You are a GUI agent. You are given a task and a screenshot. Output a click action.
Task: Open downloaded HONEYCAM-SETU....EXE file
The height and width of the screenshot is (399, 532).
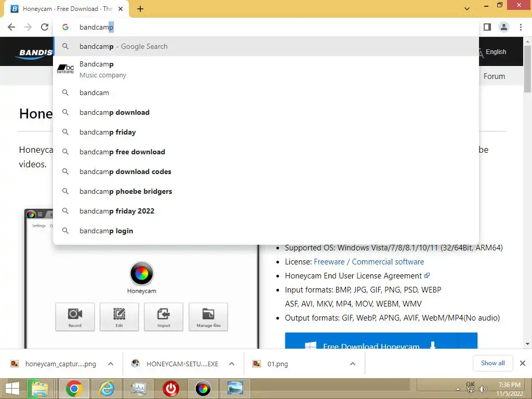tap(176, 364)
